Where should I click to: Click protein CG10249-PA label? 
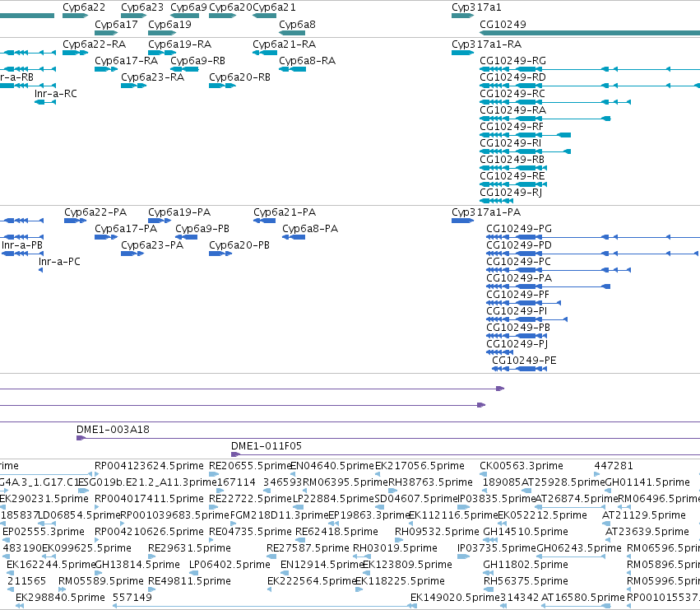pos(519,278)
